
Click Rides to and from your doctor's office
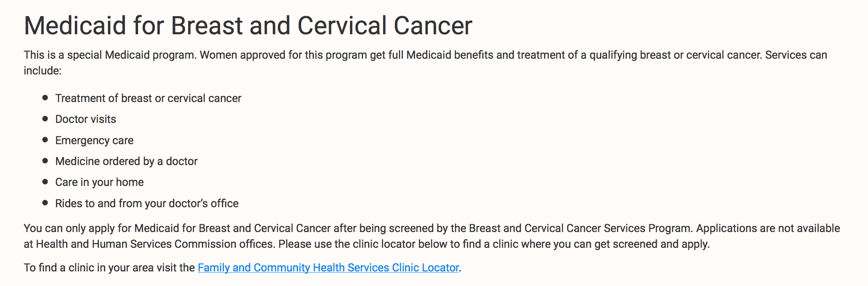click(x=147, y=203)
